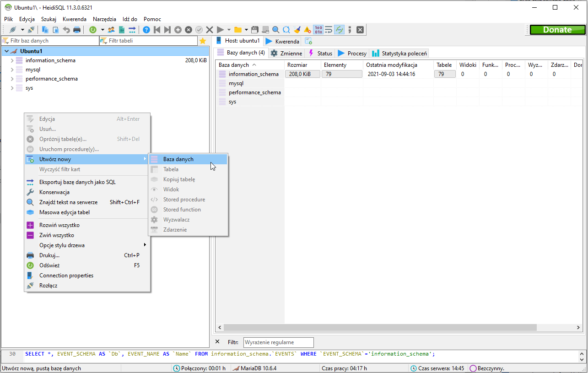Select "Baza danych" in the submenu
Viewport: 588px width, 373px height.
click(x=178, y=159)
